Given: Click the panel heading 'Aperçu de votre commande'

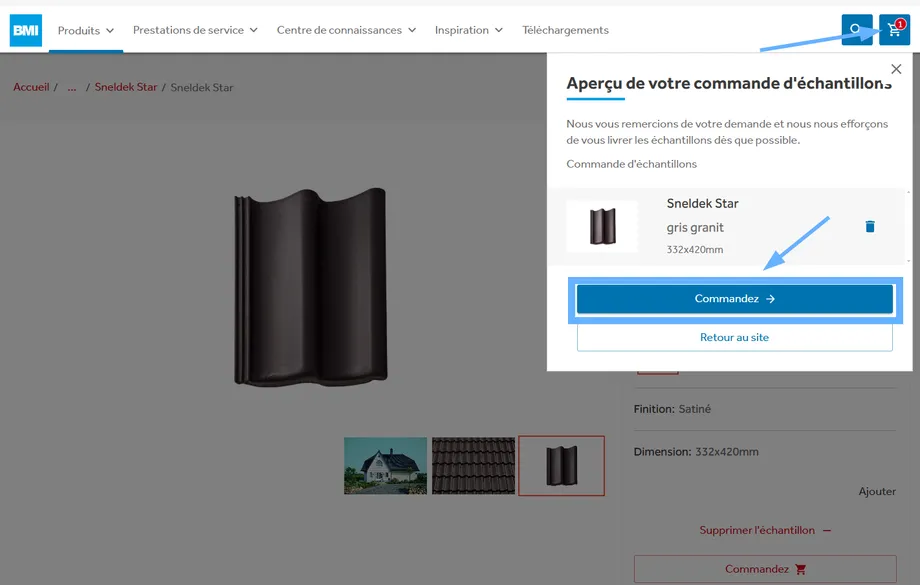Looking at the screenshot, I should (729, 84).
